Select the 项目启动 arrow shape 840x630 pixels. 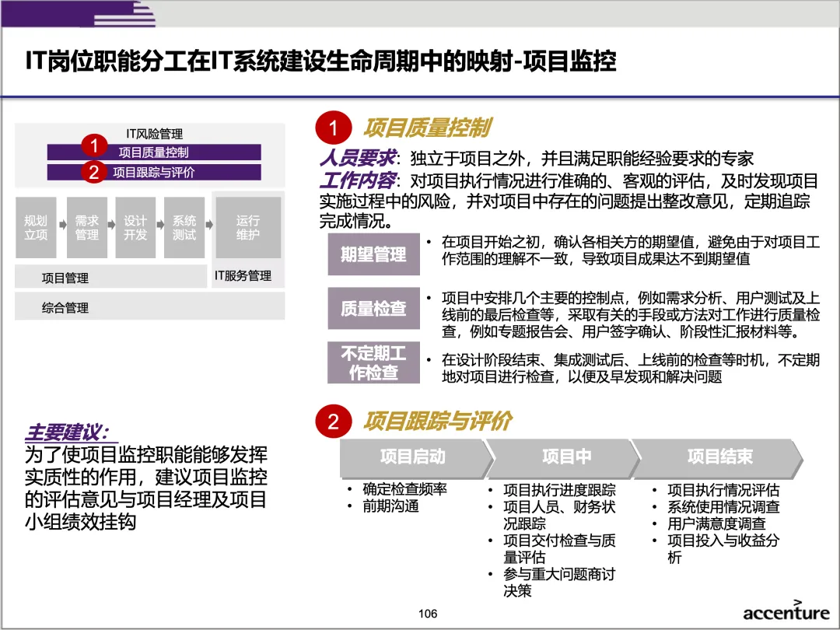point(416,458)
